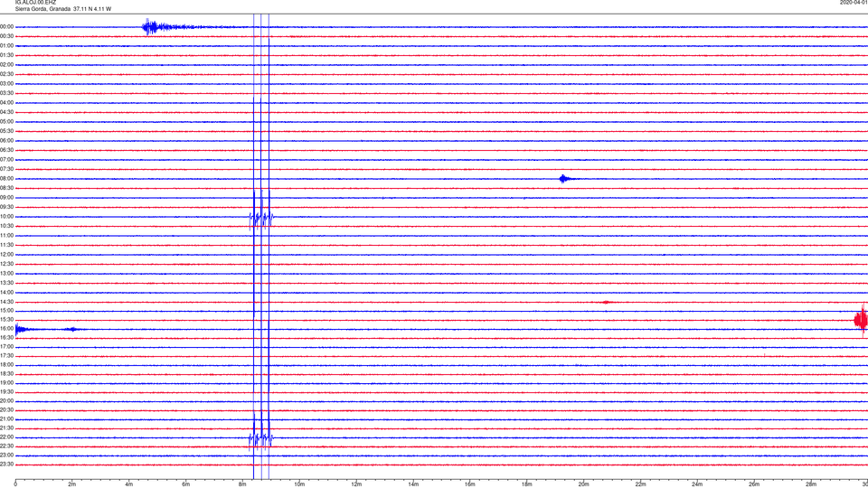The height and width of the screenshot is (488, 868).
Task: Click the 4m tick on the minute axis
Action: [129, 484]
